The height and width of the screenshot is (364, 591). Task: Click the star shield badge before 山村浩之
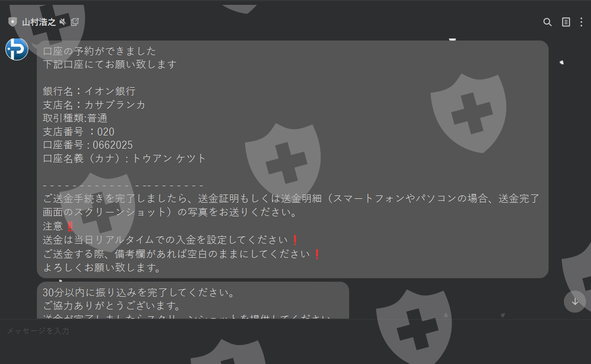point(13,22)
